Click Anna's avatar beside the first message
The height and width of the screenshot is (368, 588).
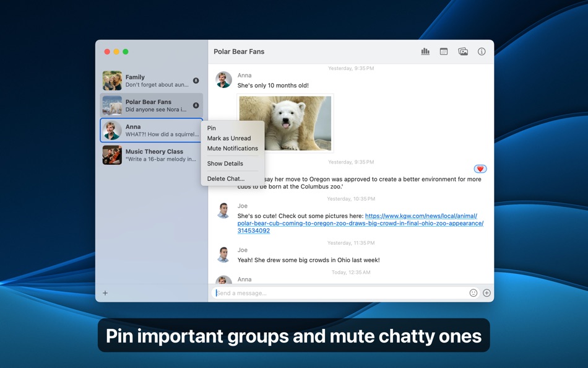pyautogui.click(x=223, y=79)
